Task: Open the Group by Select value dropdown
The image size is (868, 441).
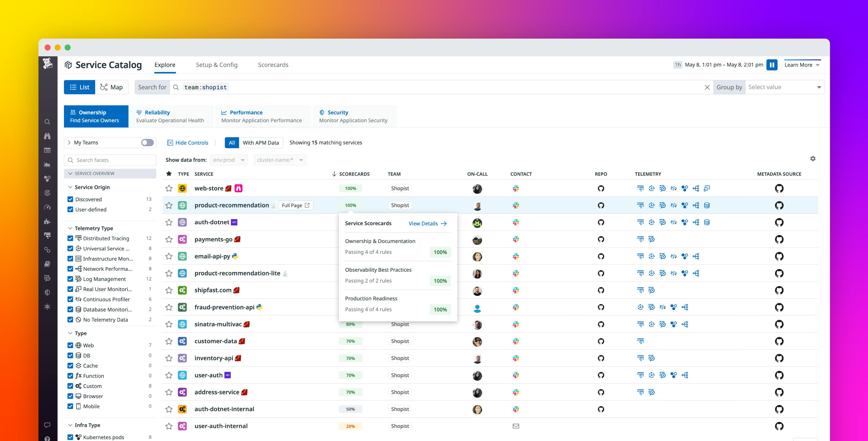Action: click(785, 87)
